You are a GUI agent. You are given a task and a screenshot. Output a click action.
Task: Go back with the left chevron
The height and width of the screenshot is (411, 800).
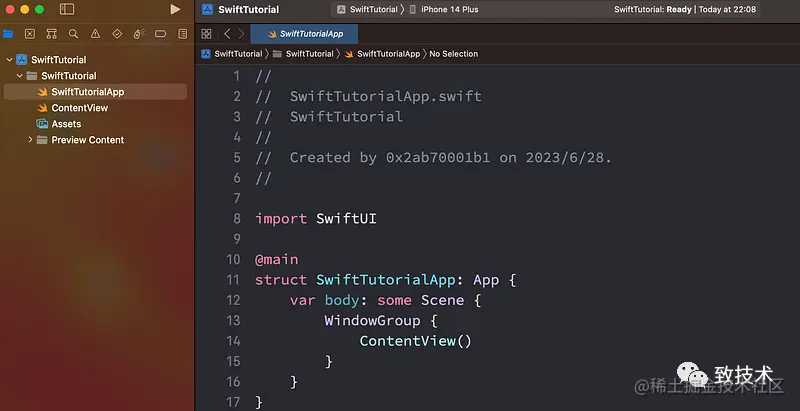pos(227,34)
